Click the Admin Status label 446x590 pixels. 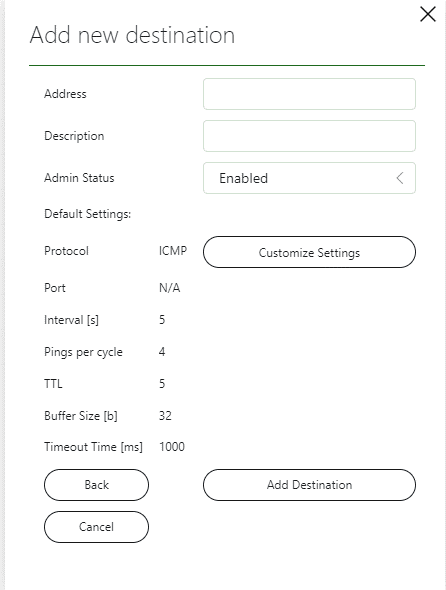pyautogui.click(x=79, y=178)
